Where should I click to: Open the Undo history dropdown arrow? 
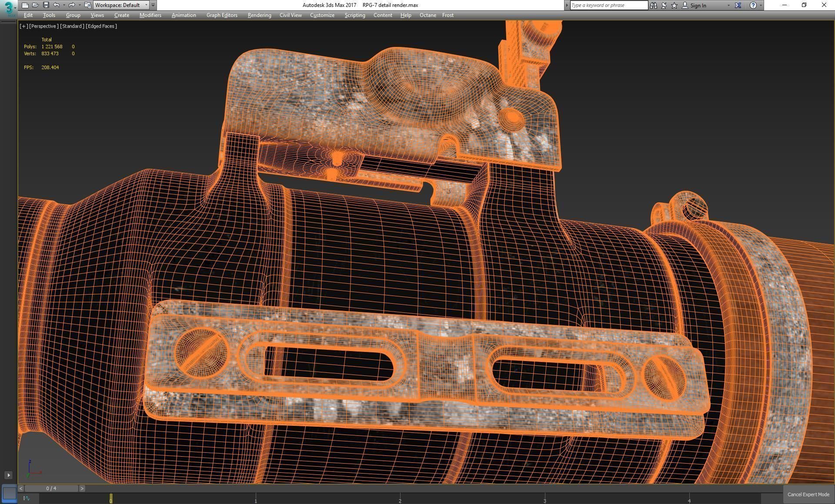pyautogui.click(x=64, y=5)
